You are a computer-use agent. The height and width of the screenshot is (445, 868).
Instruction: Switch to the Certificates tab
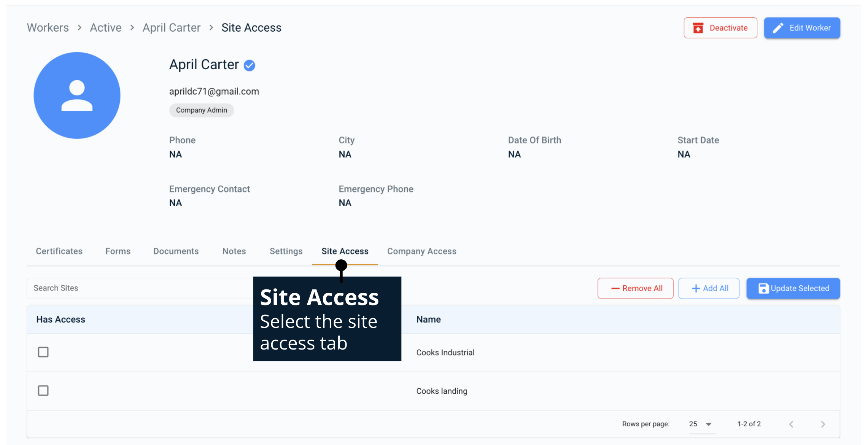coord(59,251)
